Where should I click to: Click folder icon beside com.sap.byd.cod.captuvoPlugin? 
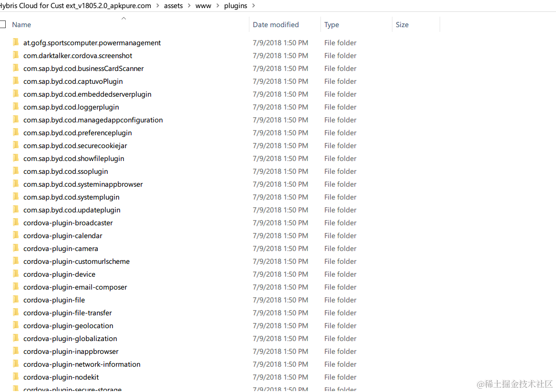(16, 81)
